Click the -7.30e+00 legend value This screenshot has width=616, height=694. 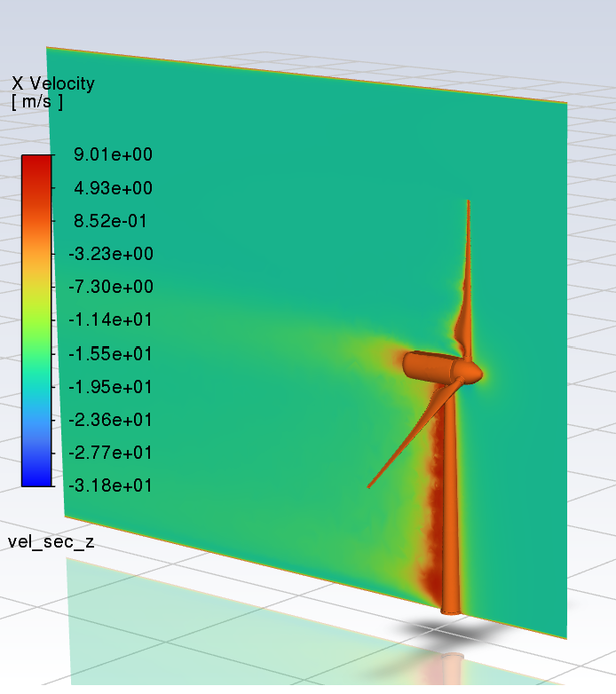111,287
